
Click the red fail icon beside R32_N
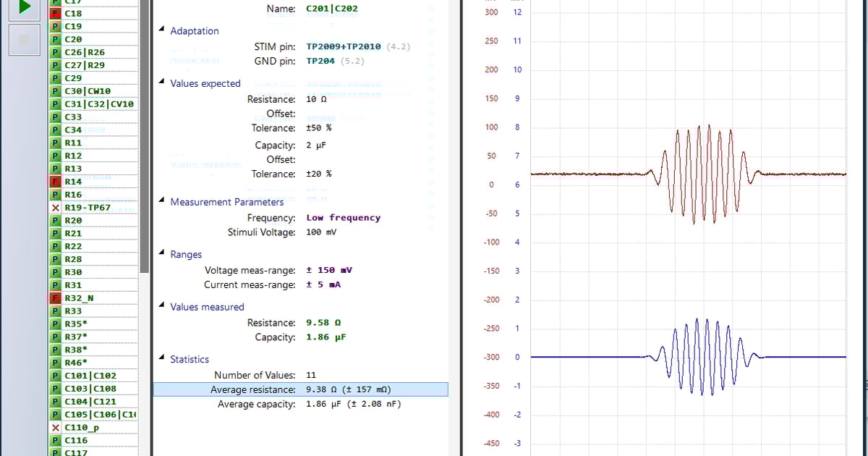coord(55,298)
